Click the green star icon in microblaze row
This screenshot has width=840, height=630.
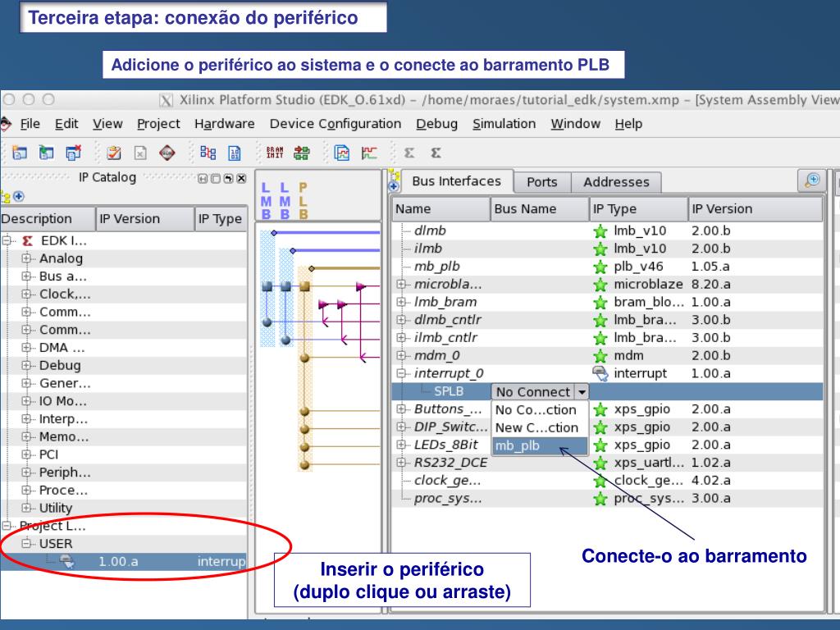point(600,285)
